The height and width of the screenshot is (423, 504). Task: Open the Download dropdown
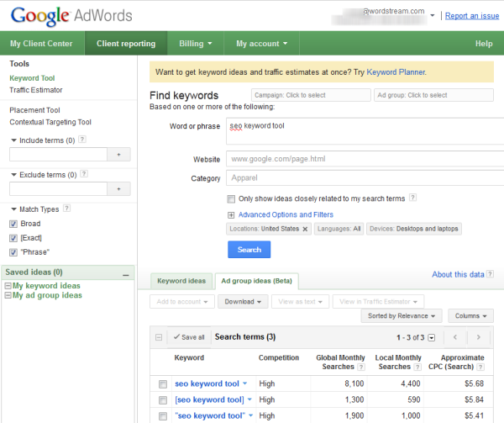tap(243, 302)
